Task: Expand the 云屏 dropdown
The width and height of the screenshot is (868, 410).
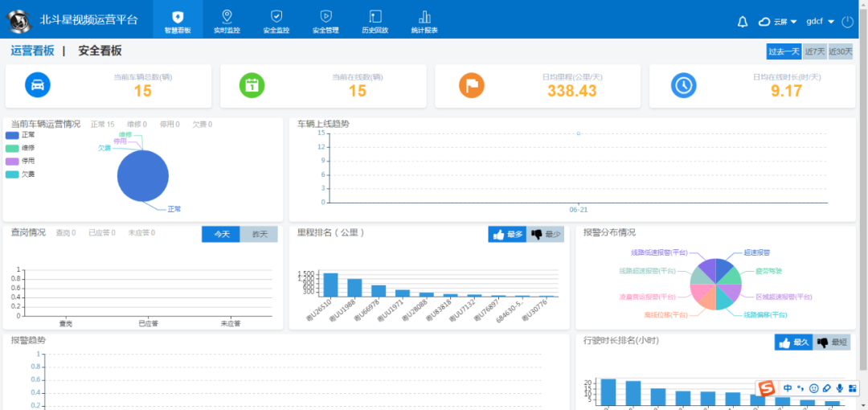Action: tap(777, 22)
